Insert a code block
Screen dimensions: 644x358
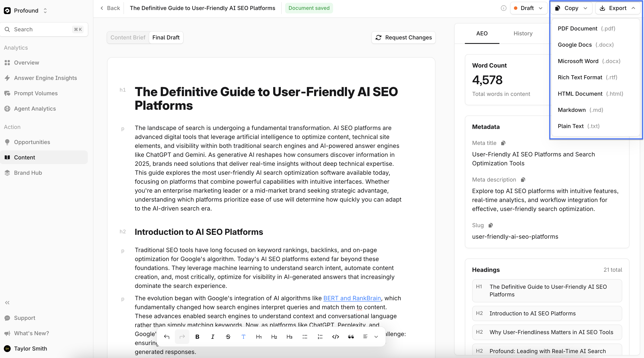click(x=335, y=337)
